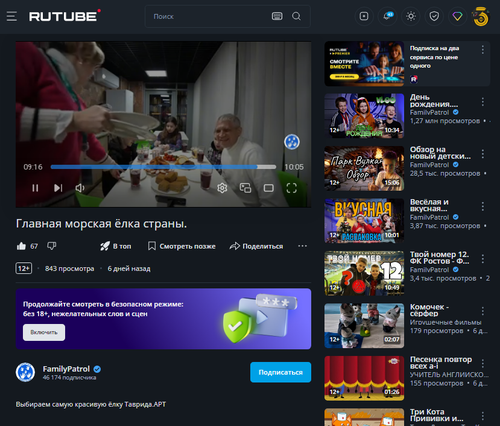Toggle the light/dark theme sun icon
500x426 pixels.
pos(411,16)
